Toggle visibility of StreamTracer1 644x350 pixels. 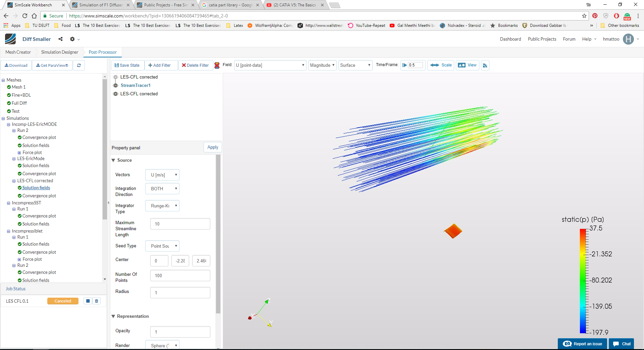point(115,86)
